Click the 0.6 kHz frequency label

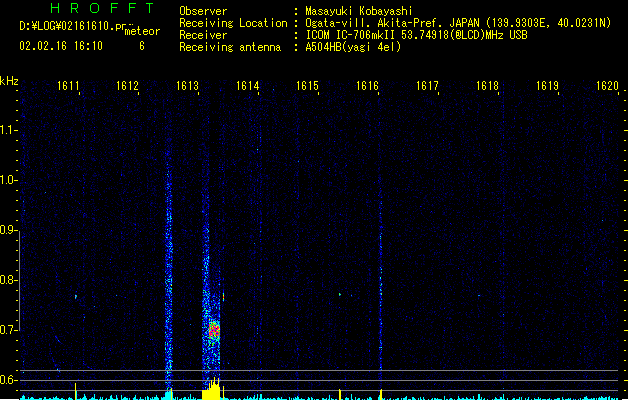tap(8, 380)
